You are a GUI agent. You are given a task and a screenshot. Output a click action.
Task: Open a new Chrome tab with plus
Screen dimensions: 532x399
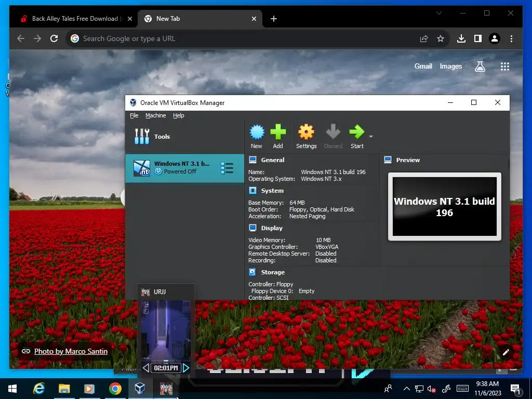click(x=273, y=19)
